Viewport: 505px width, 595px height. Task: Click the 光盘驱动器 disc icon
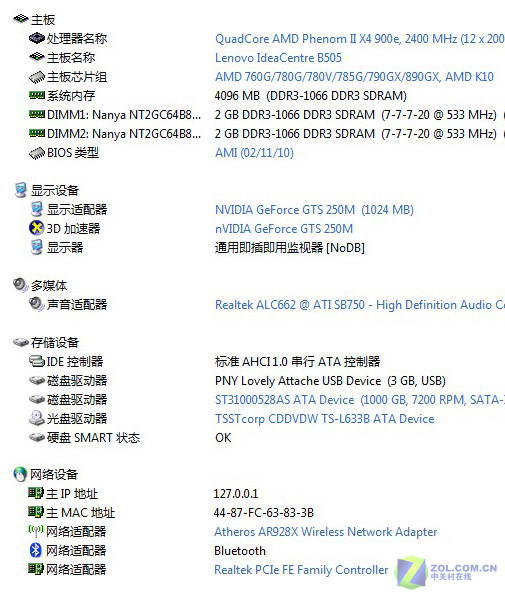37,418
